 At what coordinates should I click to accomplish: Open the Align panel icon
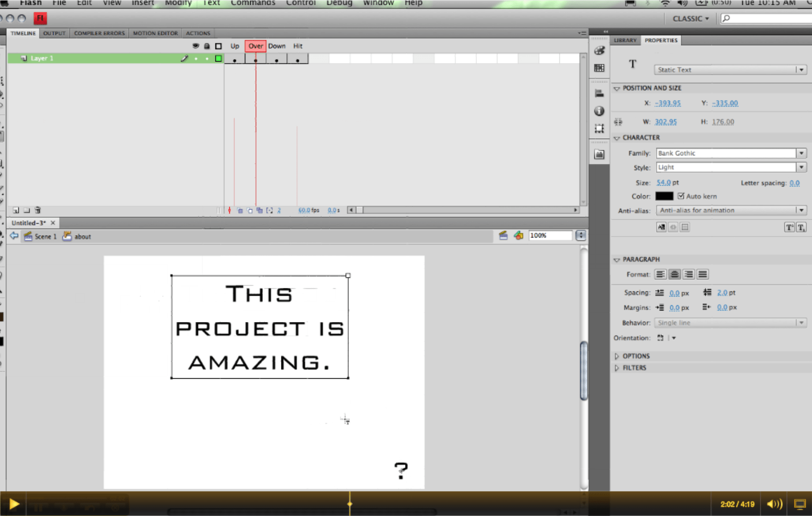click(600, 93)
